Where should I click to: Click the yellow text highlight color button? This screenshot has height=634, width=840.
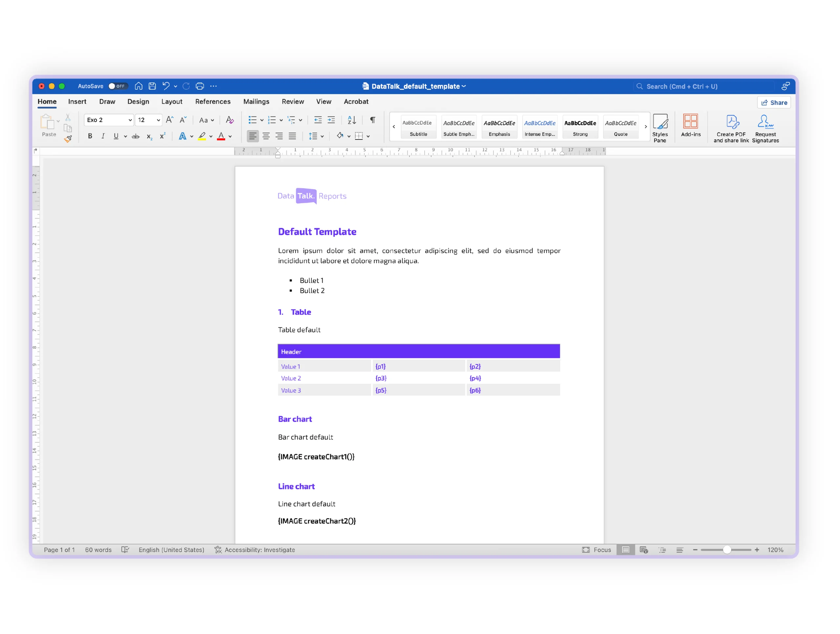(202, 136)
